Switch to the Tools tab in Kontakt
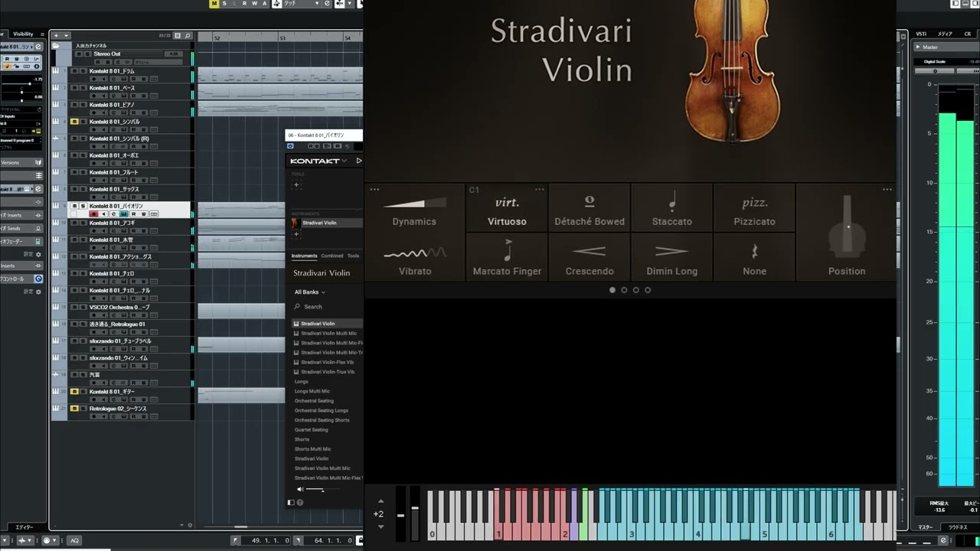Screen dimensions: 980x551 [353, 256]
